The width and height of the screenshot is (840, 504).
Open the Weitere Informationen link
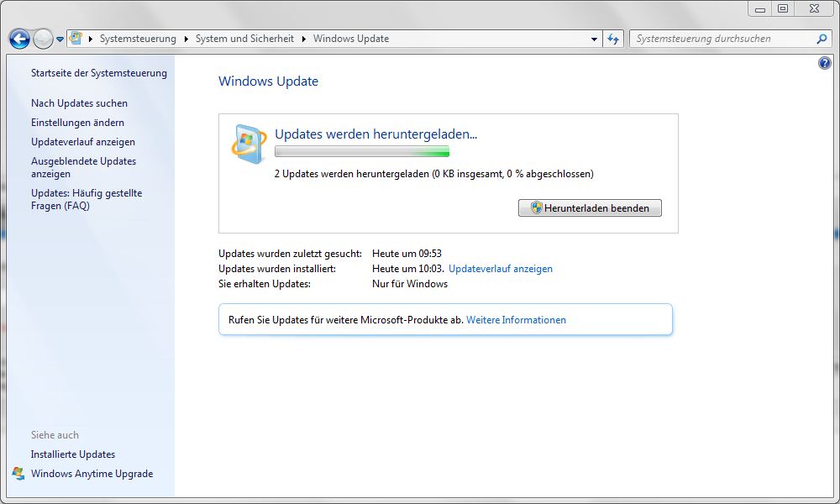(516, 320)
